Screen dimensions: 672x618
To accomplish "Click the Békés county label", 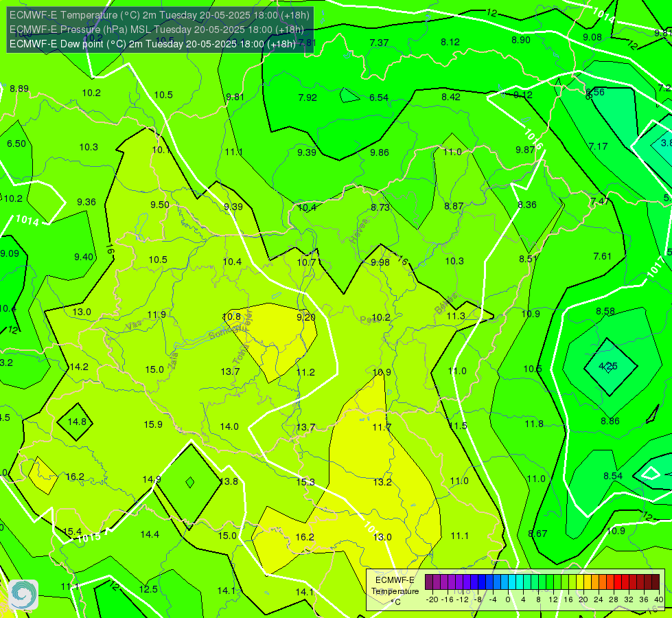I will point(445,304).
